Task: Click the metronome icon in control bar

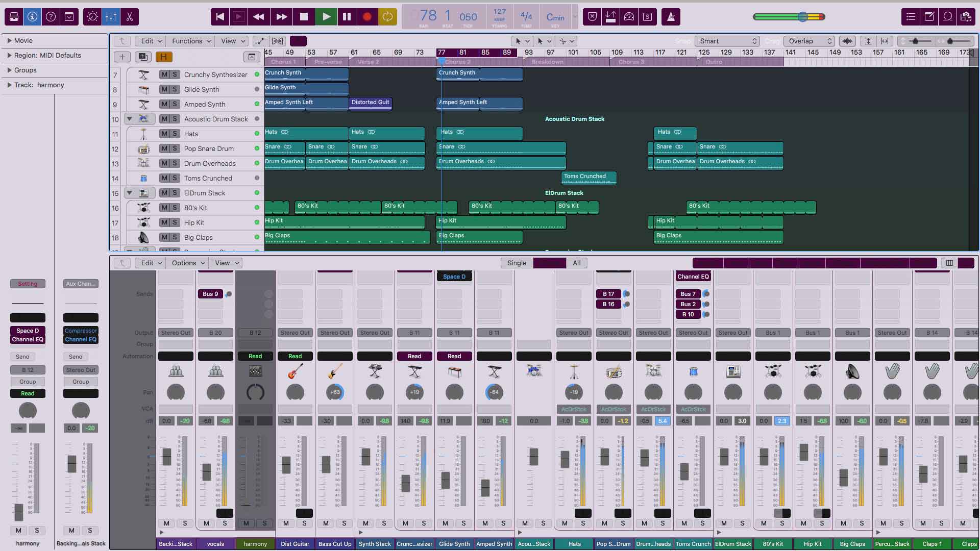Action: tap(671, 17)
